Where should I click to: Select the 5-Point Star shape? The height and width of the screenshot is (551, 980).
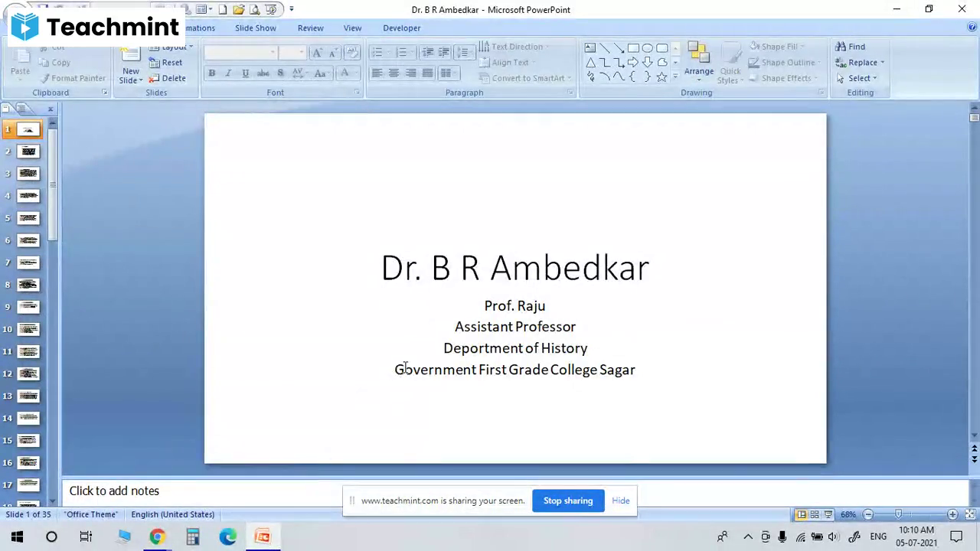pyautogui.click(x=662, y=77)
